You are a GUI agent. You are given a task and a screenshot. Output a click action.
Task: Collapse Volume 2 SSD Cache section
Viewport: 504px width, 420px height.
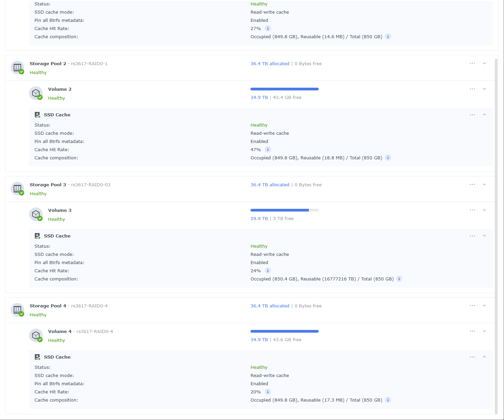coord(484,115)
